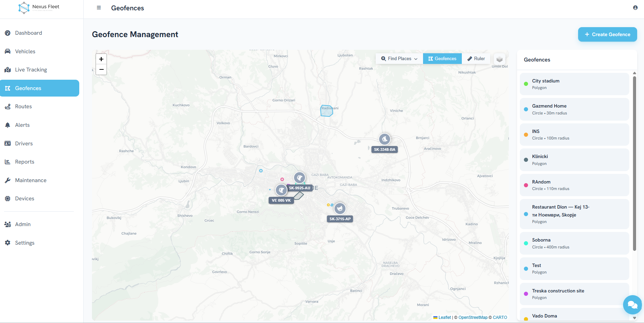Select the Klinicki polygon geofence
Image resolution: width=644 pixels, height=323 pixels.
(574, 160)
